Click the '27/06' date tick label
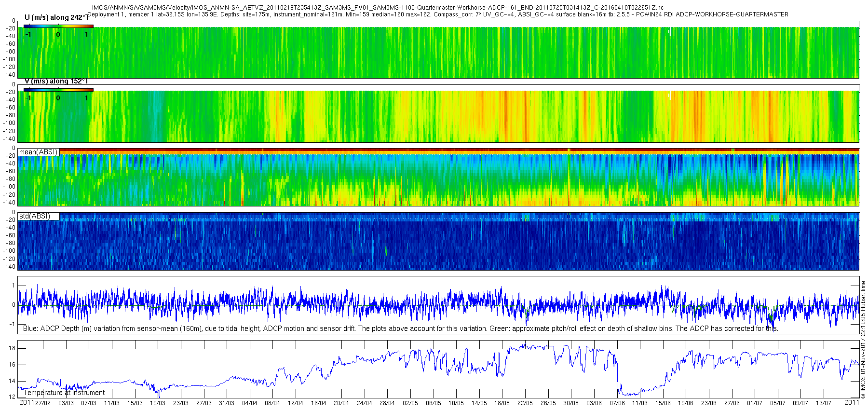The width and height of the screenshot is (868, 410). click(732, 403)
